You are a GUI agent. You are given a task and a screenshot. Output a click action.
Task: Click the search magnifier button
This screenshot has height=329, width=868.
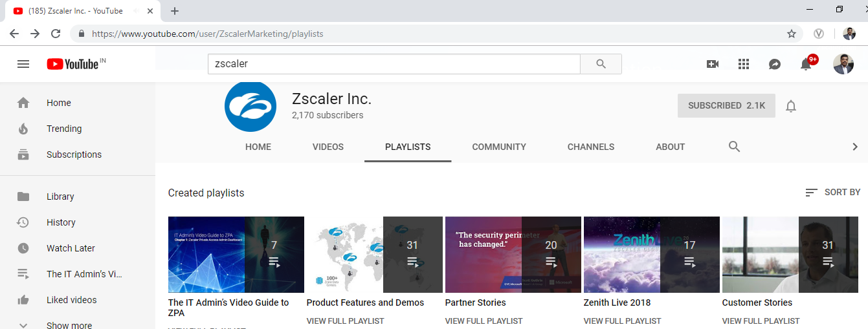(601, 64)
